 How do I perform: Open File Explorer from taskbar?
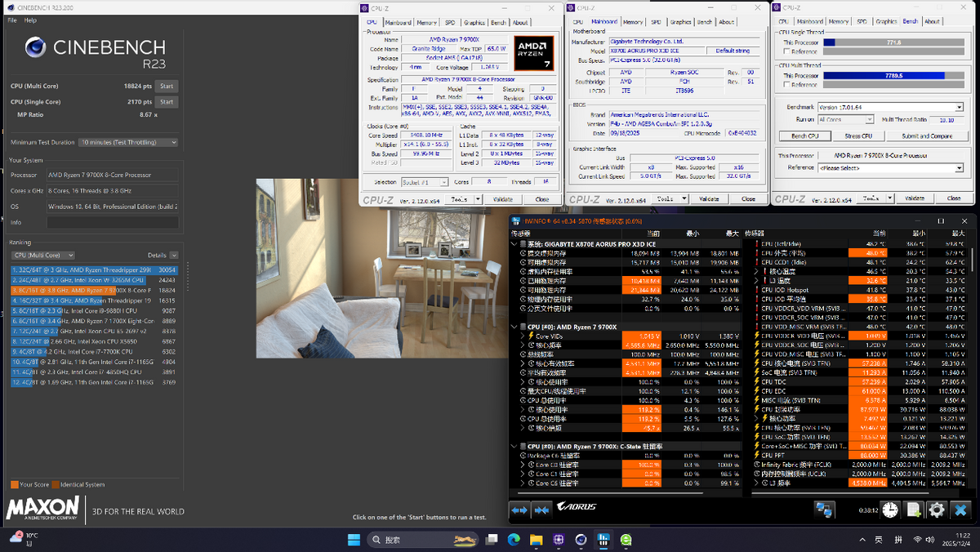(x=537, y=539)
